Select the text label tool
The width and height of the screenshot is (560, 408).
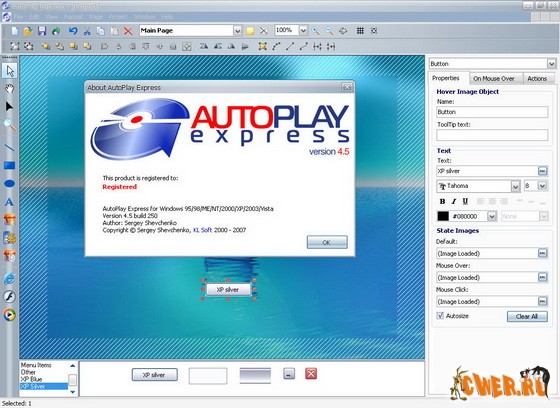[9, 202]
